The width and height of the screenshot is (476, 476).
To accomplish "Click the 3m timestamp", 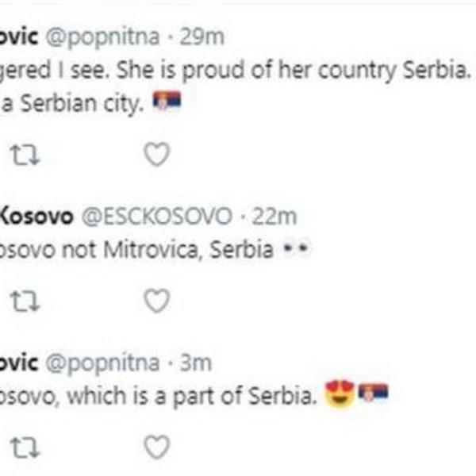I will [196, 363].
